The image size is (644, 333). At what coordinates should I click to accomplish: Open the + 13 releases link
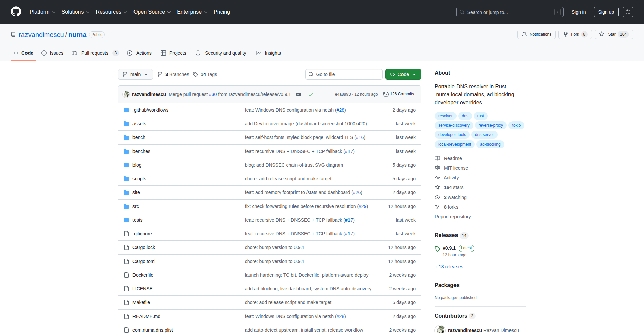(449, 267)
